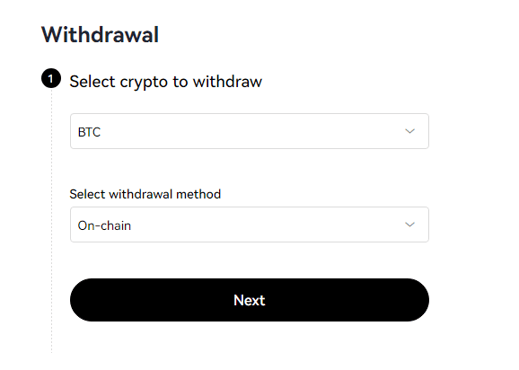Click the dotted vertical step progress line

pyautogui.click(x=51, y=220)
